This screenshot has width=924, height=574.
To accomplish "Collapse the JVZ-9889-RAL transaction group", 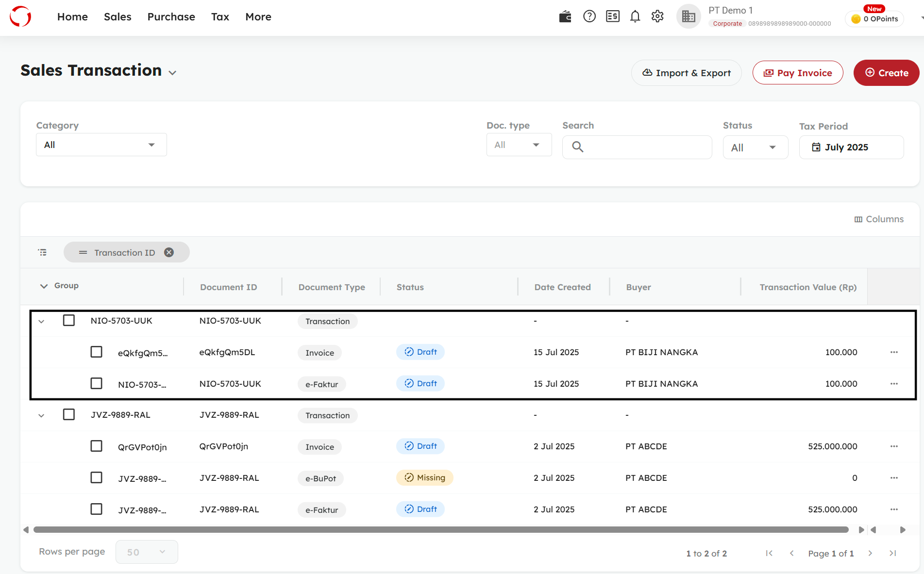I will point(41,415).
